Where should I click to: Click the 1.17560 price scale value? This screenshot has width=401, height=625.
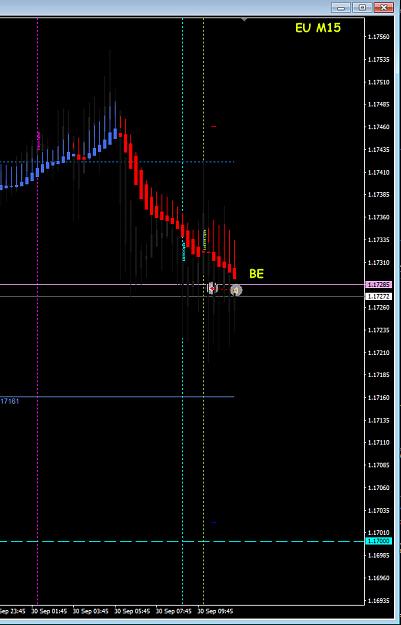[x=378, y=37]
